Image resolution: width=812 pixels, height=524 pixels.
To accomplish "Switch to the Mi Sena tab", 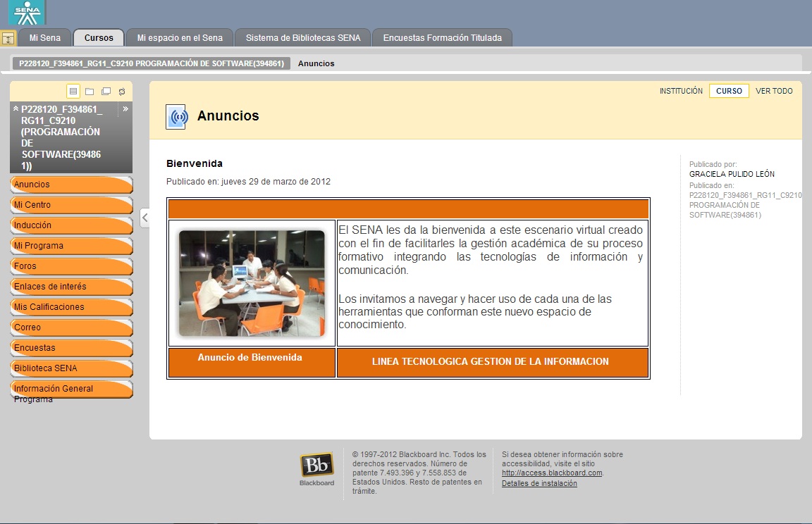I will point(44,37).
